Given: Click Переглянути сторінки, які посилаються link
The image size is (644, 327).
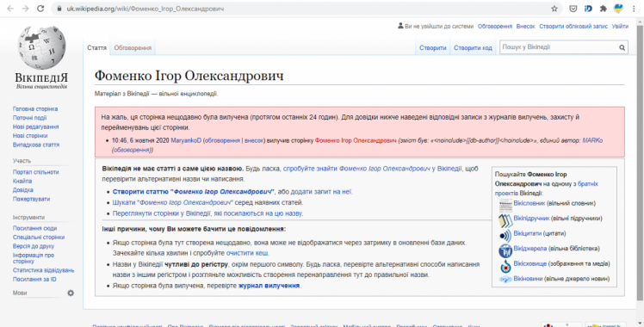Looking at the screenshot, I should 207,213.
